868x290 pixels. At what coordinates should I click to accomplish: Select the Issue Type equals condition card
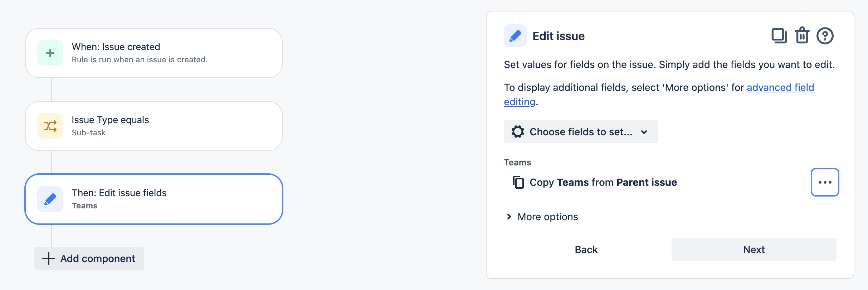(154, 126)
